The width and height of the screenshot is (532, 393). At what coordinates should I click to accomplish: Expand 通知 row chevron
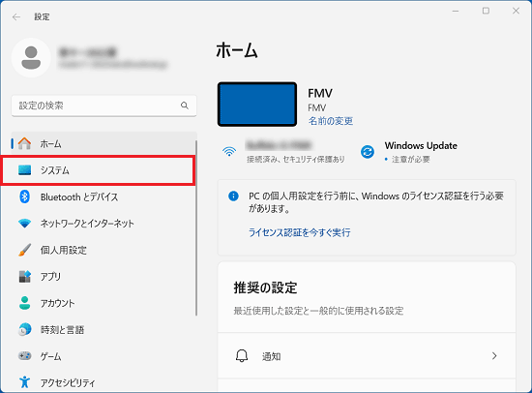tap(494, 355)
